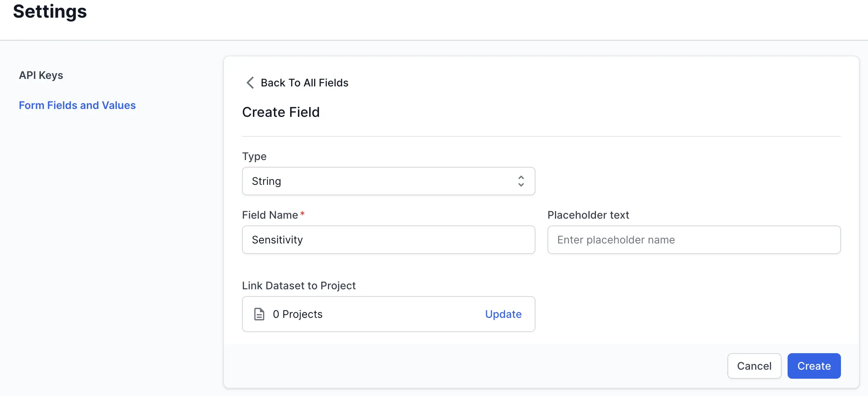Open API Keys settings section
The image size is (868, 396).
(41, 75)
